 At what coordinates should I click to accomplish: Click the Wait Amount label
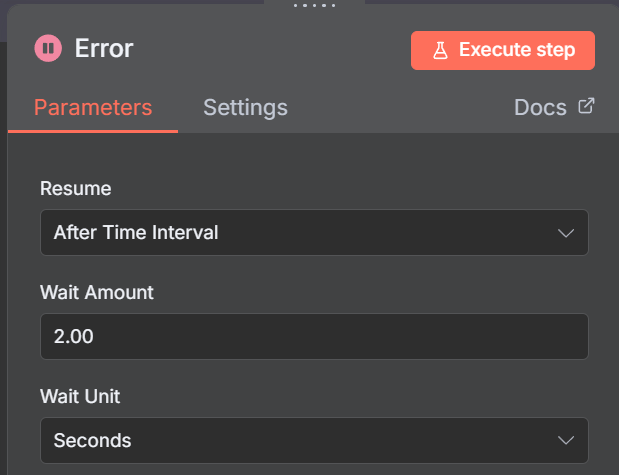(97, 293)
